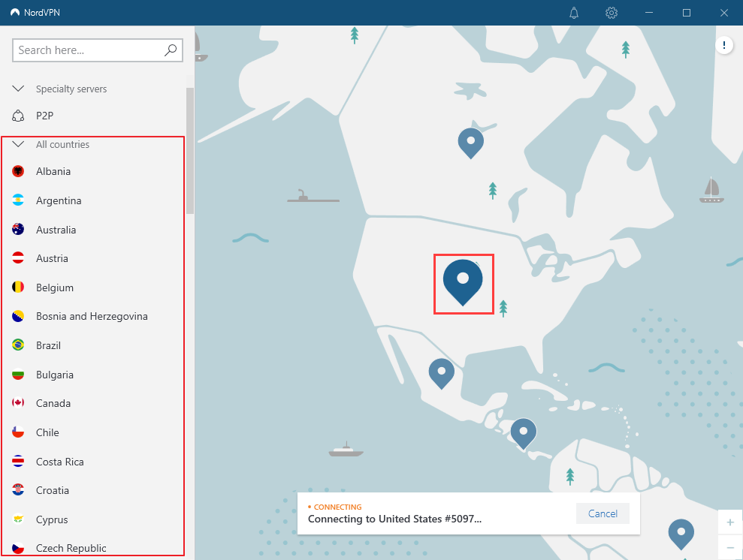The image size is (743, 560).
Task: Connect to Australia in the country list
Action: pyautogui.click(x=56, y=230)
